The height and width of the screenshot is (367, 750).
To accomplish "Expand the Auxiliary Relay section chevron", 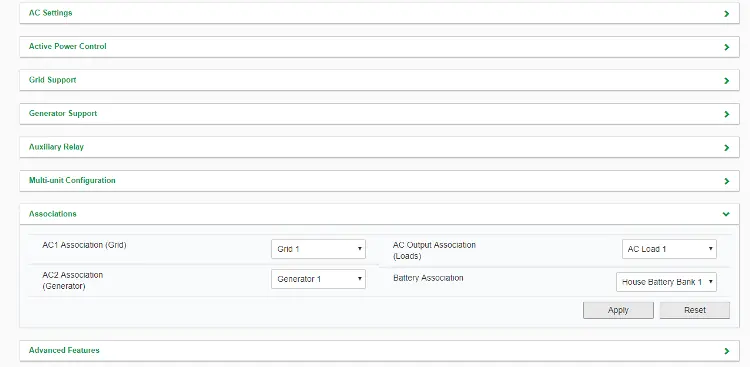I will point(727,148).
